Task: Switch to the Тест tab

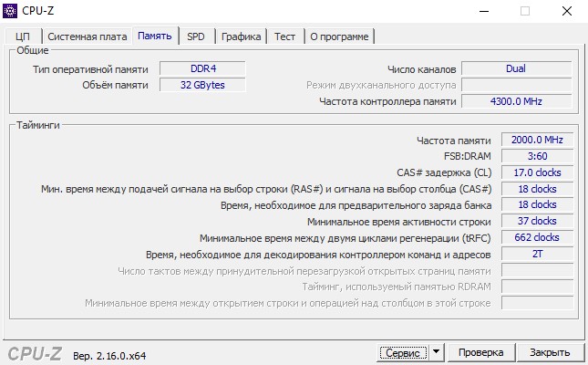Action: [284, 36]
